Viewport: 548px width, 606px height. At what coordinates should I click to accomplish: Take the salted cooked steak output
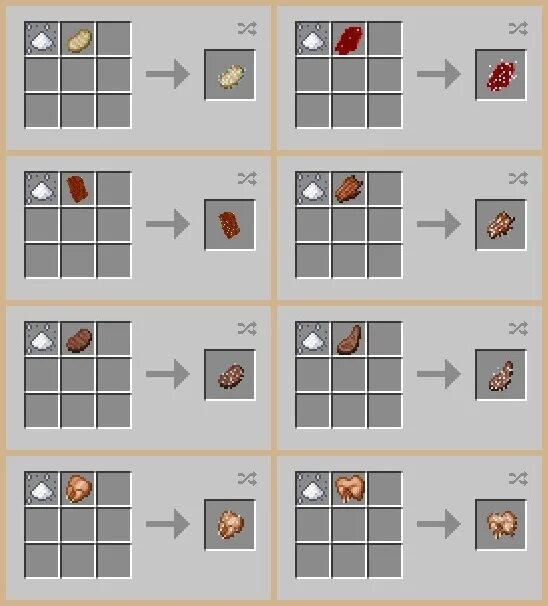click(x=231, y=376)
